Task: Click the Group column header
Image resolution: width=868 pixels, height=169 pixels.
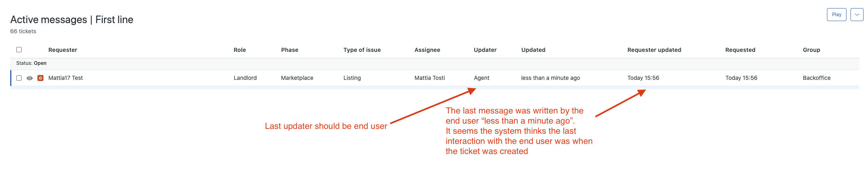Action: [x=812, y=50]
